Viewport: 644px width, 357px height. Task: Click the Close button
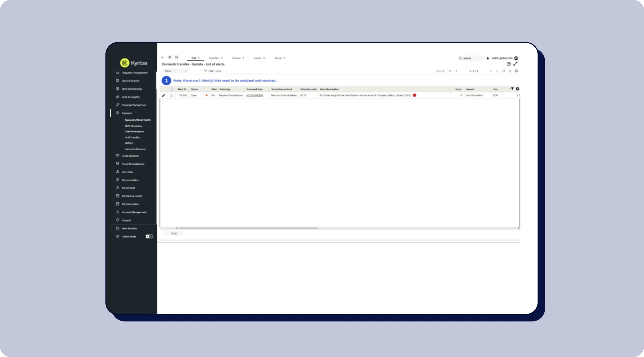pos(174,233)
